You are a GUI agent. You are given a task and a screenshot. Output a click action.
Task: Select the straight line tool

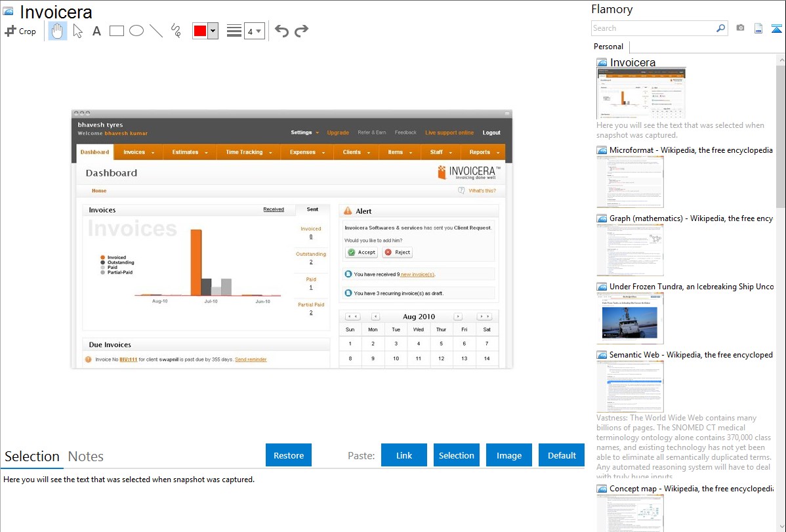tap(156, 31)
